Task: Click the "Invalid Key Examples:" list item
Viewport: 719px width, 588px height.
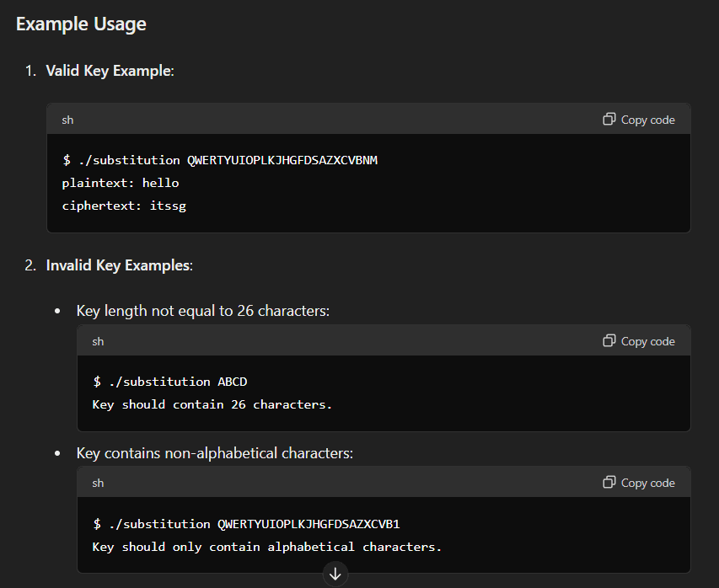Action: [x=119, y=265]
